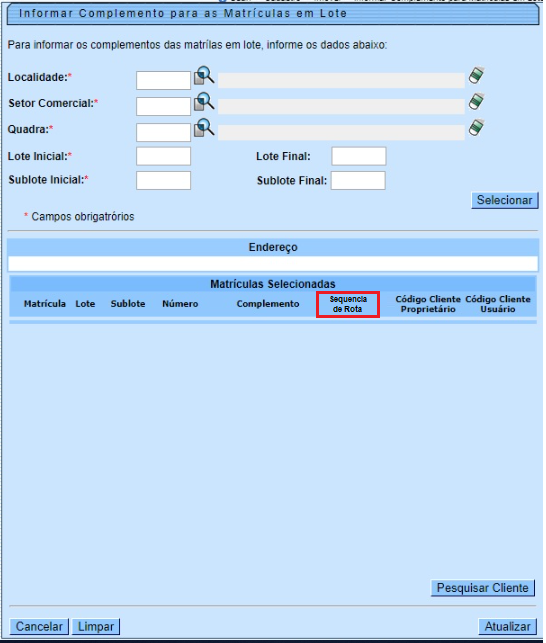Click the Setor Comercial label

53,103
